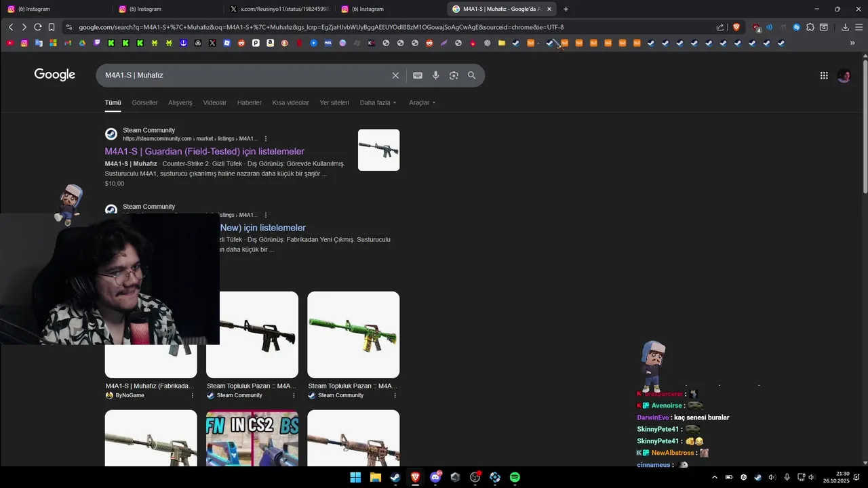
Task: Open the Windows Start menu
Action: (355, 477)
